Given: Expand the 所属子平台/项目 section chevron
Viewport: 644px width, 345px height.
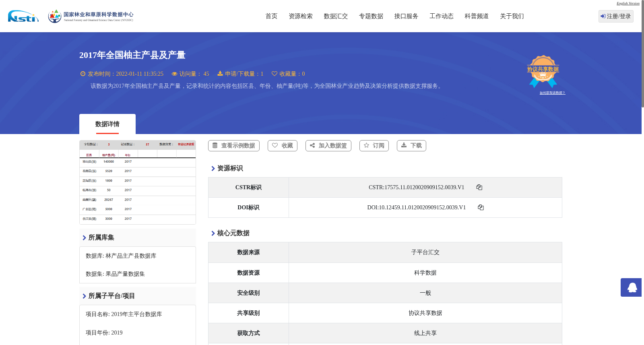Looking at the screenshot, I should [84, 296].
